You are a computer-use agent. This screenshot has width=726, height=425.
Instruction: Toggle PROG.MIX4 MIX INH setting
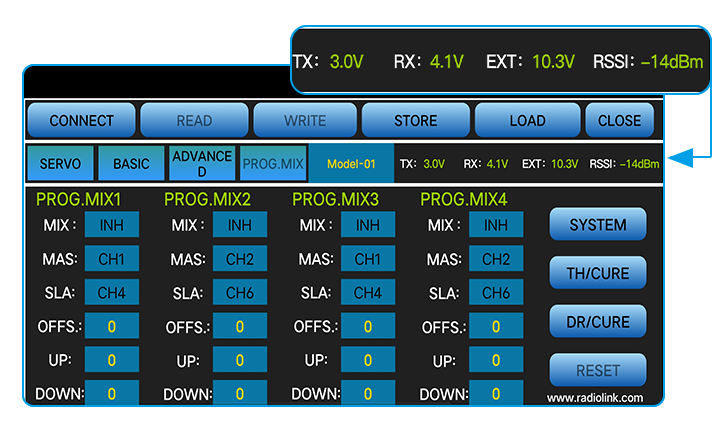pos(496,225)
